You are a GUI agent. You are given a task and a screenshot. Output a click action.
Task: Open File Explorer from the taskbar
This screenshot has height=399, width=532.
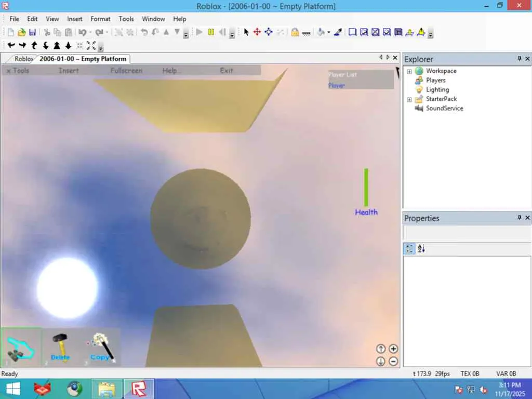click(x=106, y=389)
